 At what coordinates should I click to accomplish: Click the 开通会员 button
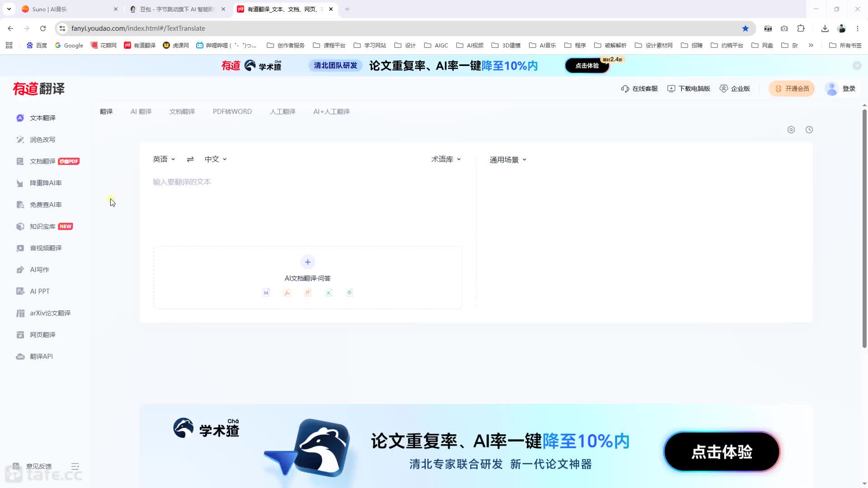(792, 89)
